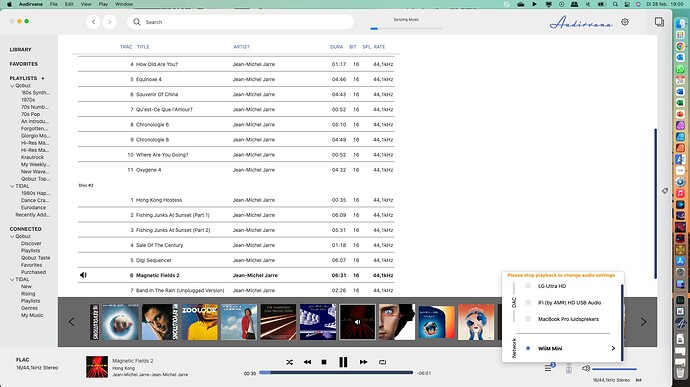Open the tag side panel icon
690x387 pixels.
pos(665,191)
